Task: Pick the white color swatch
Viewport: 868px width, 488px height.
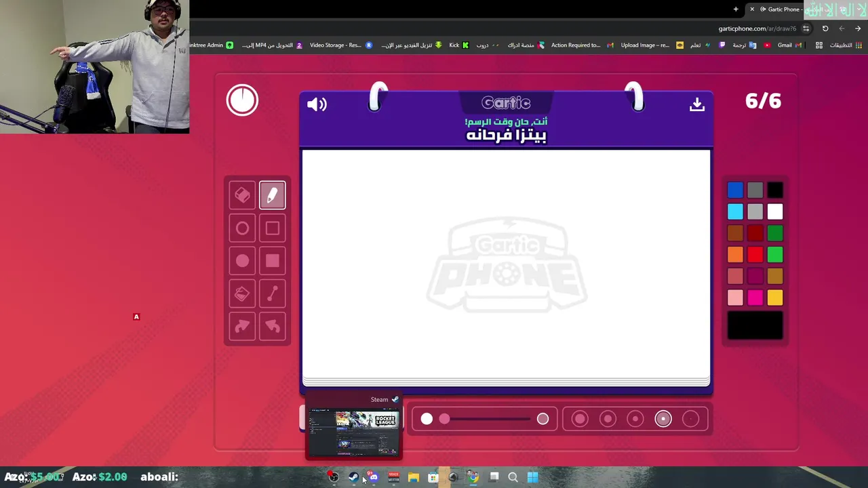Action: [775, 212]
